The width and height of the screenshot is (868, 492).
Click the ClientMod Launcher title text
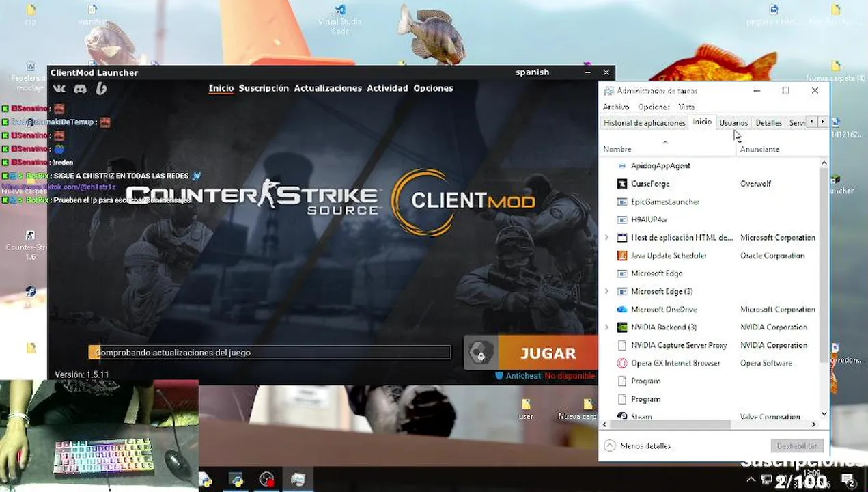pos(94,72)
